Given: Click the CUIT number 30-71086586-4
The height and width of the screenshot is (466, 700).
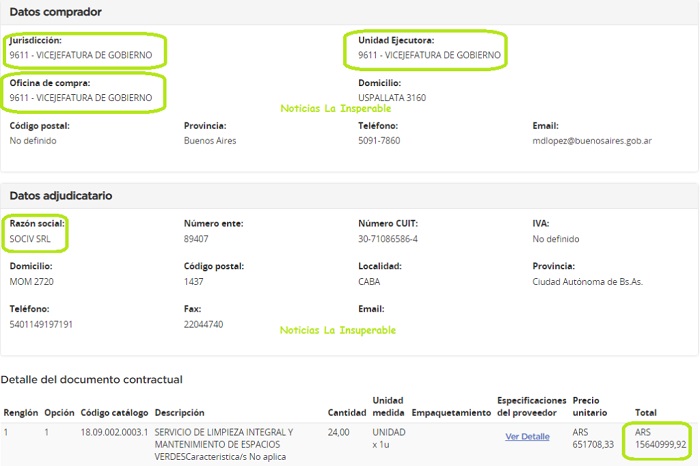Looking at the screenshot, I should (x=388, y=240).
